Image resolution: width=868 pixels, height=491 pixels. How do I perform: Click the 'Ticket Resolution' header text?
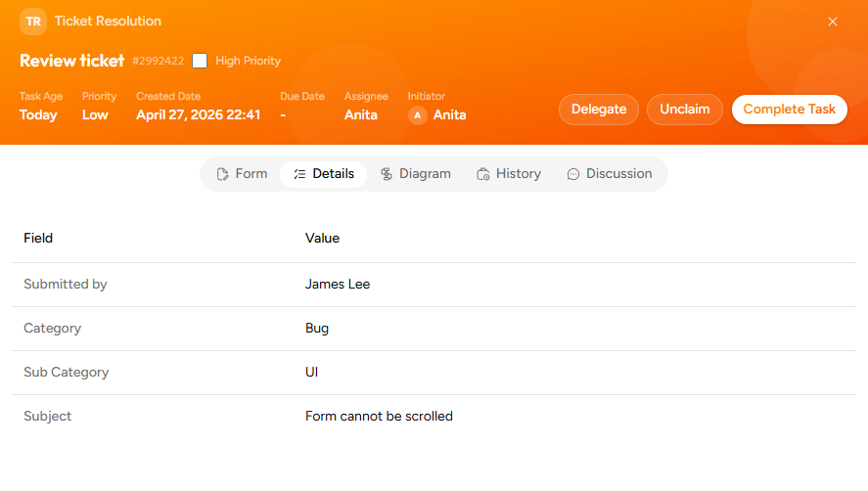coord(108,22)
